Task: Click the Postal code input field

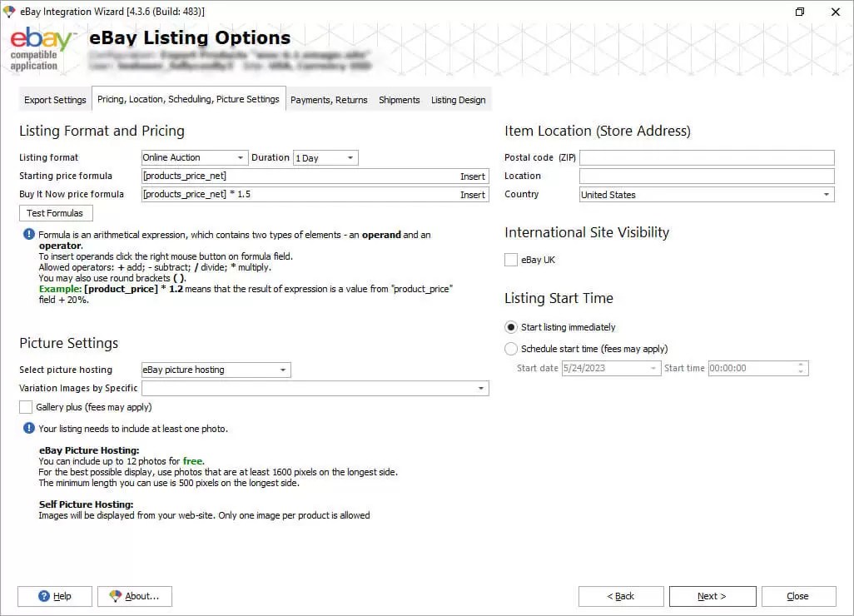Action: tap(706, 156)
